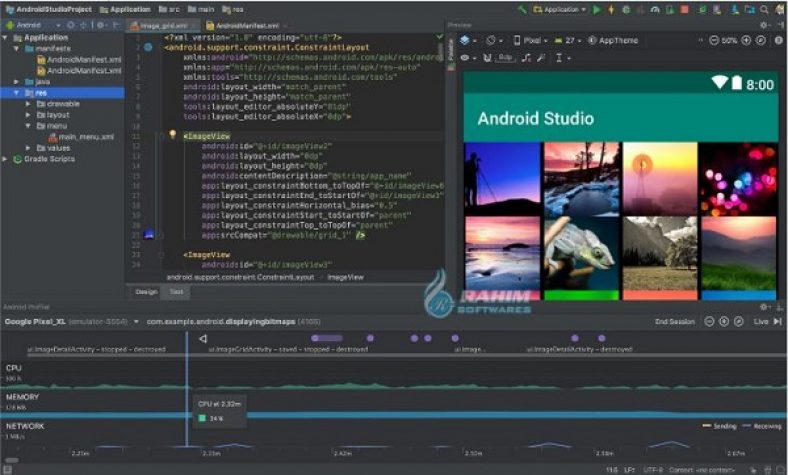
Task: Expand the Gradle Scripts node
Action: tap(5, 158)
